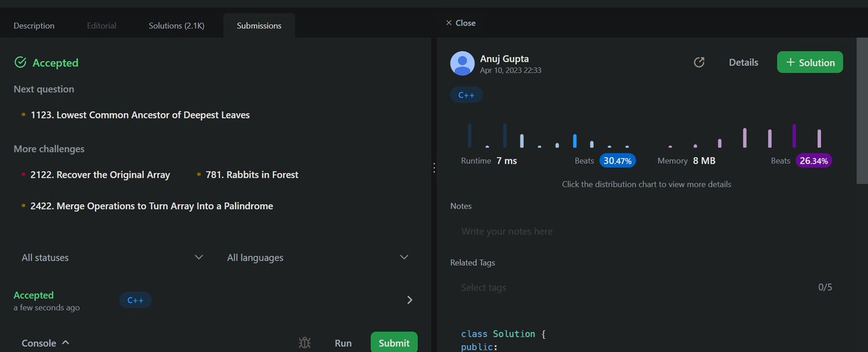868x352 pixels.
Task: Click the Accepted status in the submission row
Action: tap(34, 295)
